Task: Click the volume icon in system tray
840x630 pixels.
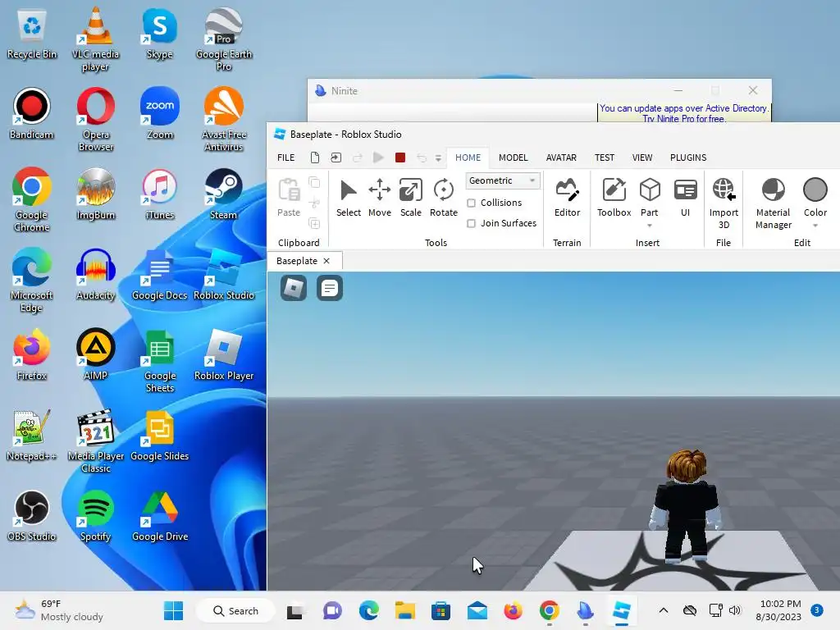Action: tap(735, 610)
